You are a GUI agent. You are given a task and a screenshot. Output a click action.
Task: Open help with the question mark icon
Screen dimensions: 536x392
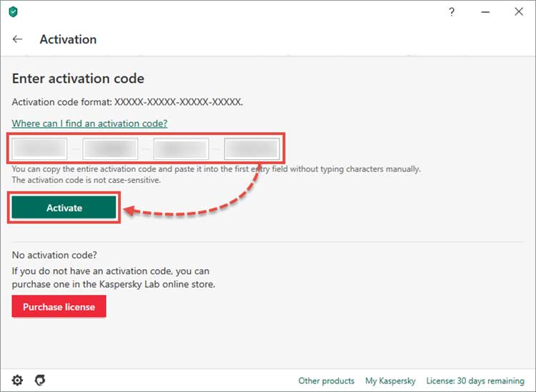pos(451,12)
